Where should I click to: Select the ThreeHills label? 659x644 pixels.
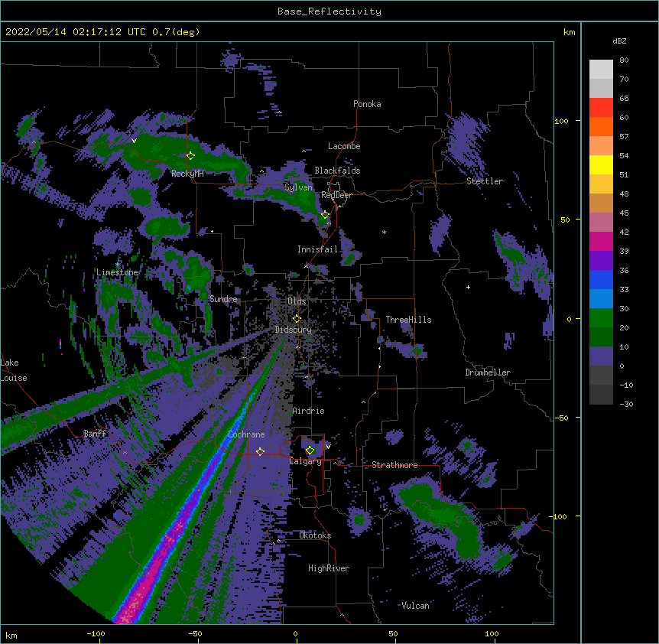pyautogui.click(x=408, y=320)
